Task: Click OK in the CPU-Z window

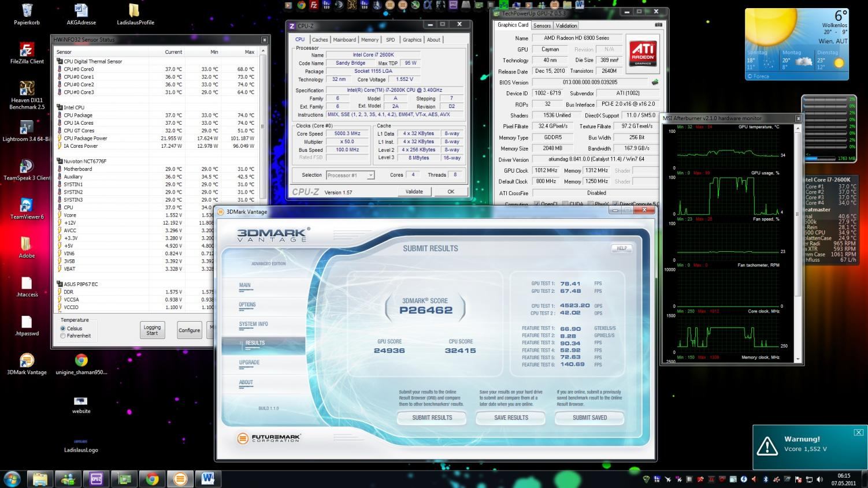Action: 451,192
